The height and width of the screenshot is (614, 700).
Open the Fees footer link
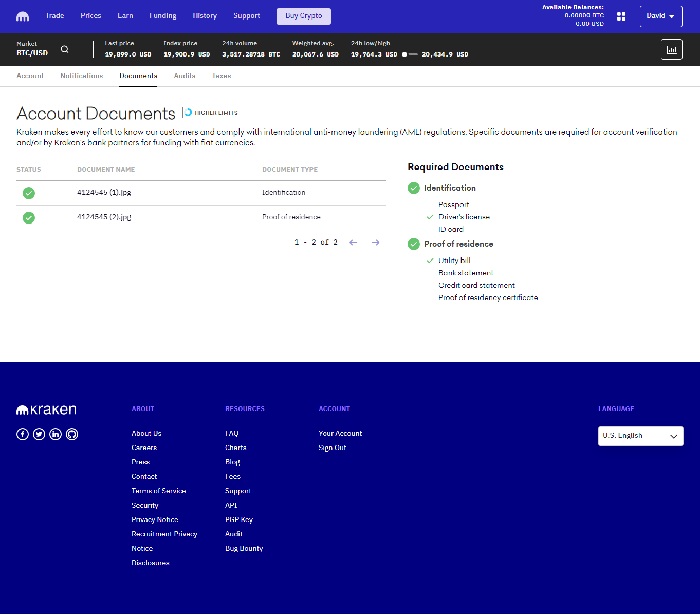pos(233,477)
